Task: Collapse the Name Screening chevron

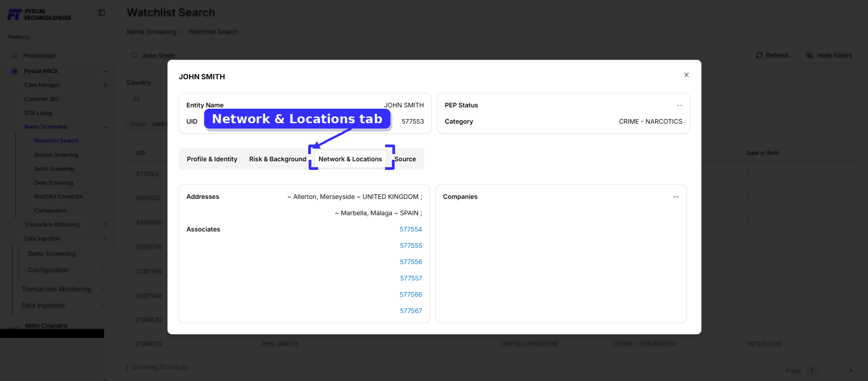Action: coord(105,127)
